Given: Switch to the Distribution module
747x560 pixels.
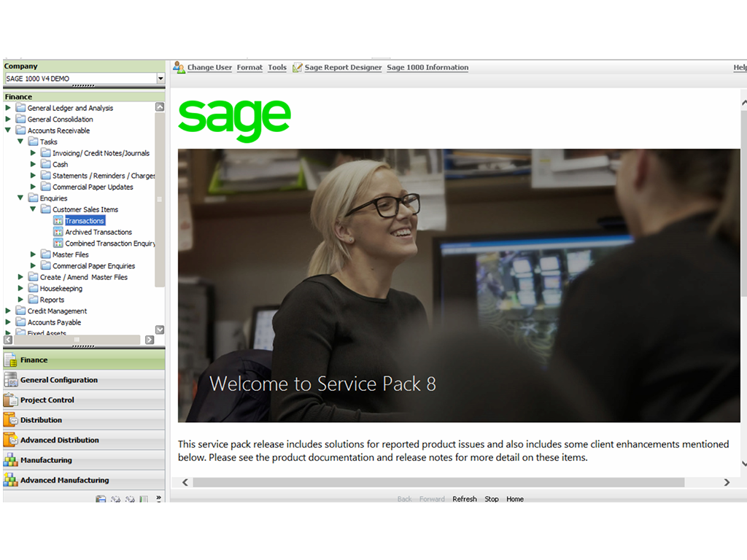Looking at the screenshot, I should [84, 420].
